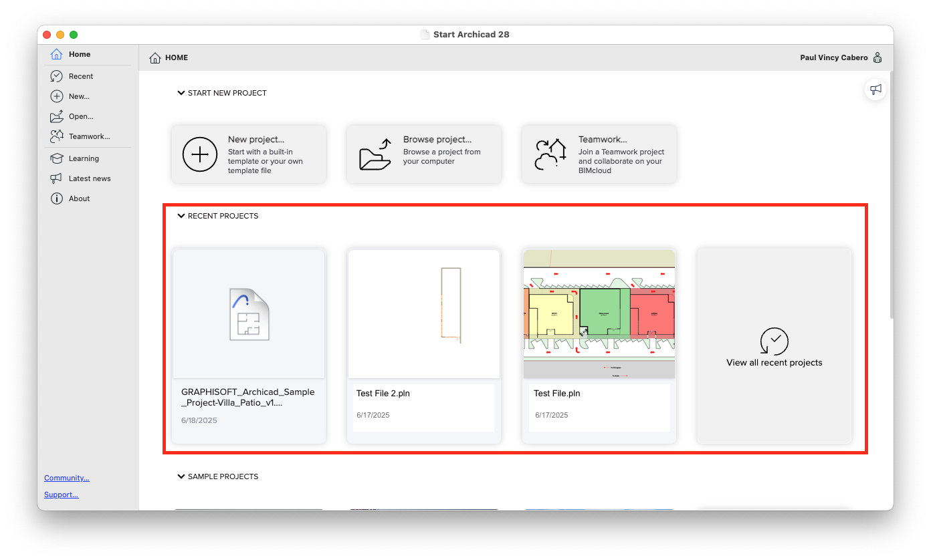Collapse the RECENT PROJECTS section
This screenshot has height=560, width=931.
[x=181, y=216]
